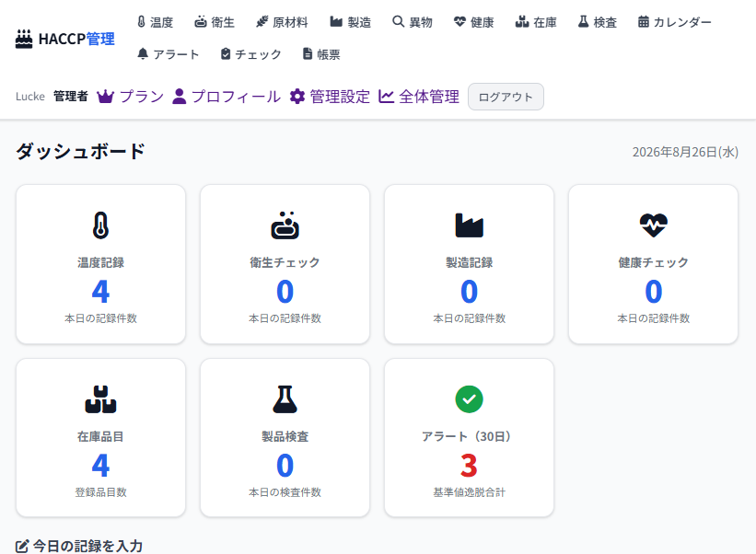Click the 製造 factory icon in navbar
756x554 pixels.
click(336, 22)
